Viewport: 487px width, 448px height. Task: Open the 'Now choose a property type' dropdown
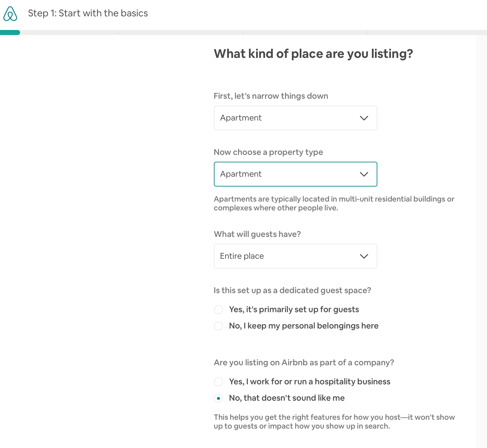tap(295, 174)
